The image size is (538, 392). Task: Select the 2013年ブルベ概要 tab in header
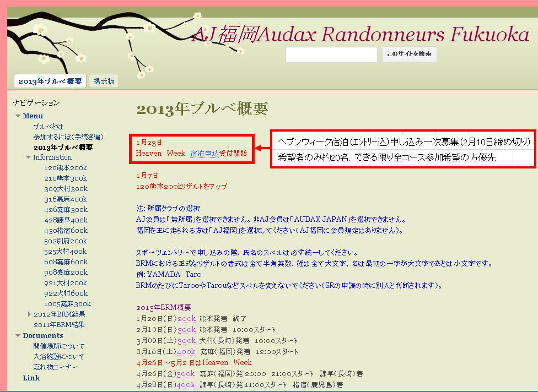[50, 81]
